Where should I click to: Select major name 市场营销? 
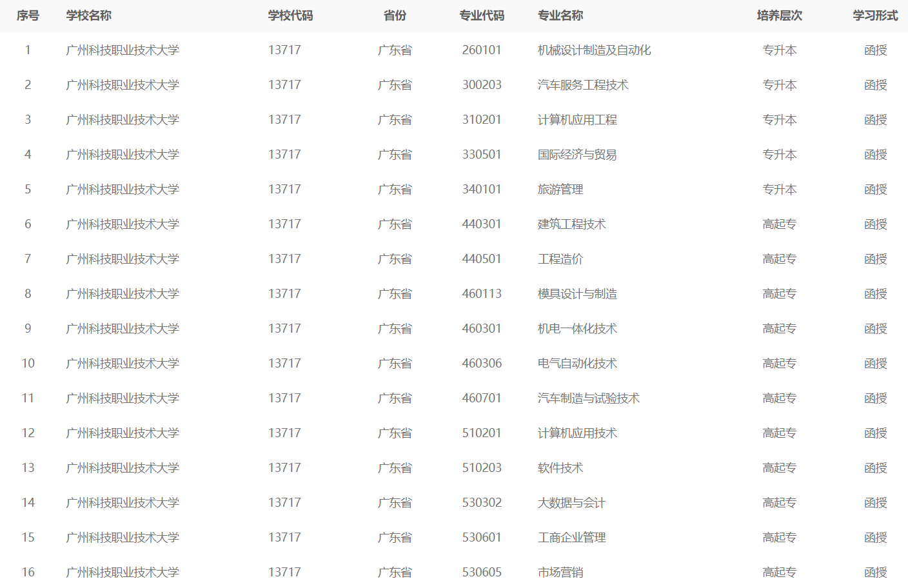(x=560, y=573)
